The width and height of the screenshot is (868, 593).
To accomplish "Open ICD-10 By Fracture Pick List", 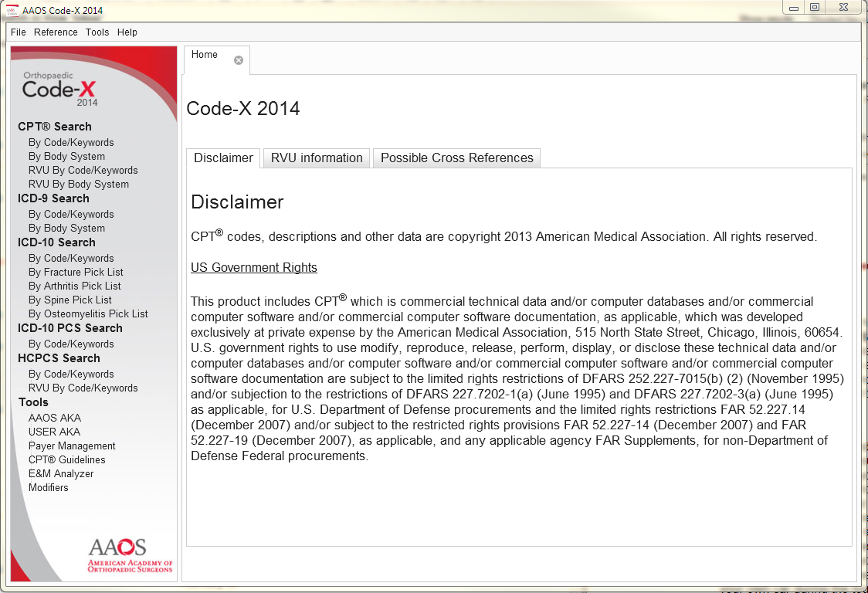I will coord(76,272).
